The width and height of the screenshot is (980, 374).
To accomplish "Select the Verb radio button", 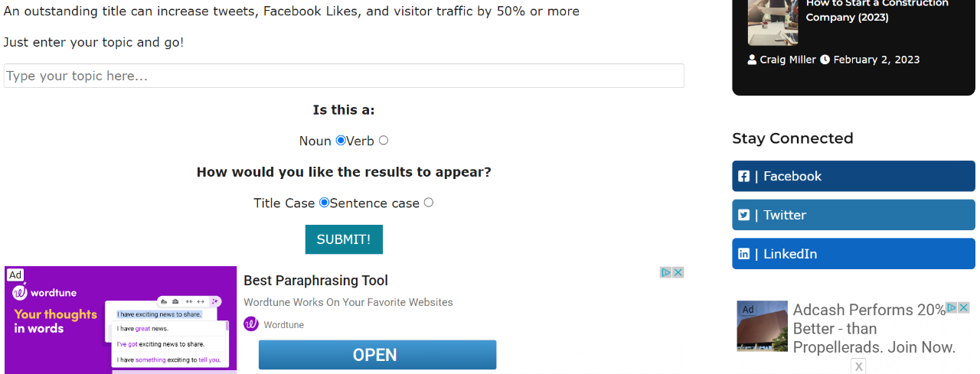I will [x=384, y=141].
